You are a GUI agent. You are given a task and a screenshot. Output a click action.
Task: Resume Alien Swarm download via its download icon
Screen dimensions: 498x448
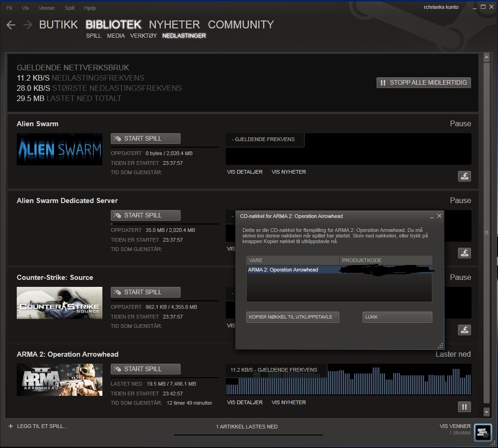point(464,176)
